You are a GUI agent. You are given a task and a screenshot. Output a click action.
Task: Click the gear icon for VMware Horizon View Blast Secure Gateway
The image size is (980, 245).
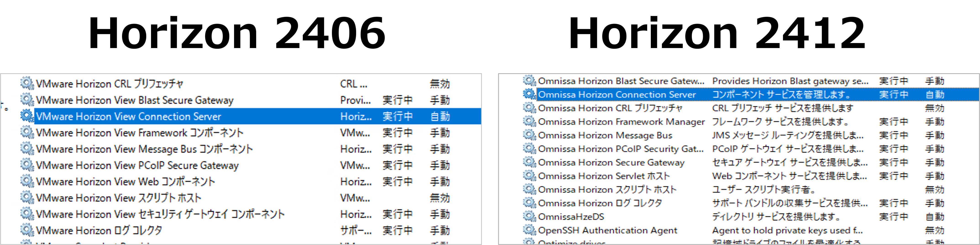point(27,100)
